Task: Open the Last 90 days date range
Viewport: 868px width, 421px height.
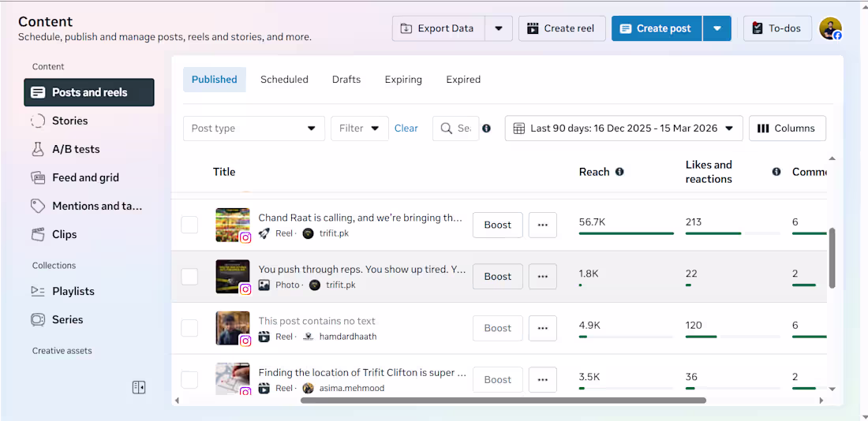Action: (x=624, y=129)
